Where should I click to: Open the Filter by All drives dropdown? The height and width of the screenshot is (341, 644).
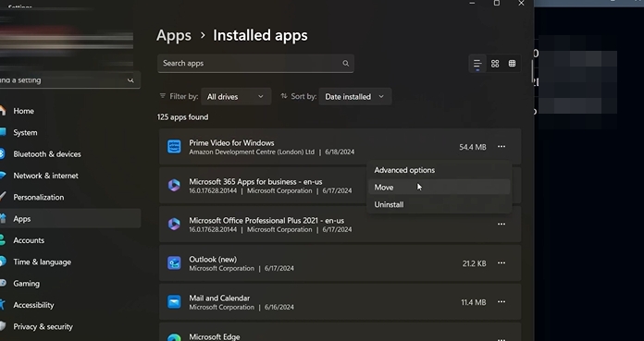[236, 97]
